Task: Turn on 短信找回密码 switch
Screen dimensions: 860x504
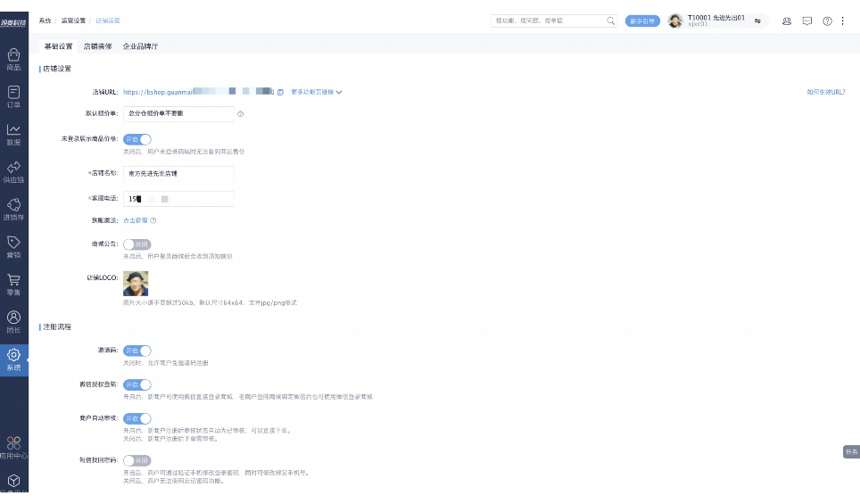Action: (x=137, y=460)
